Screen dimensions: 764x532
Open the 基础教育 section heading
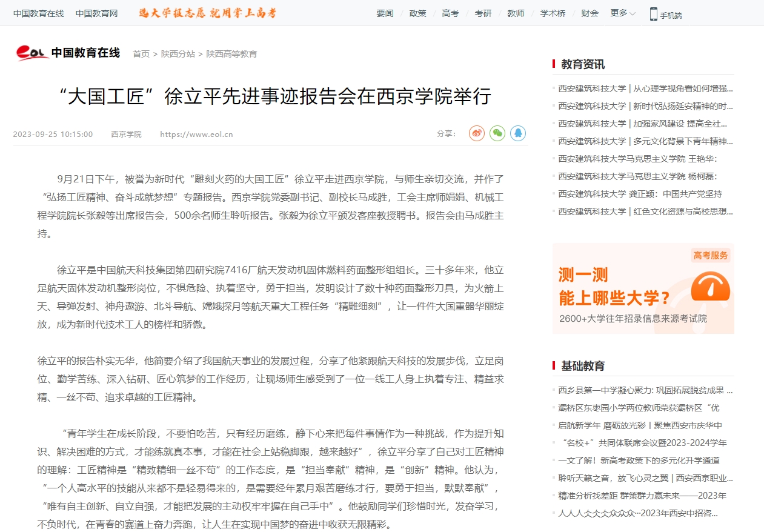pos(583,366)
